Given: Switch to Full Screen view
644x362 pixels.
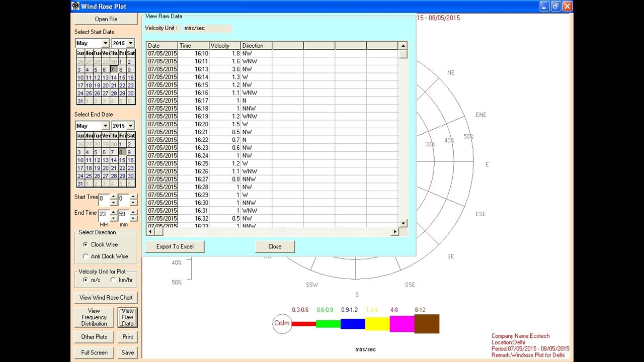Looking at the screenshot, I should [94, 352].
